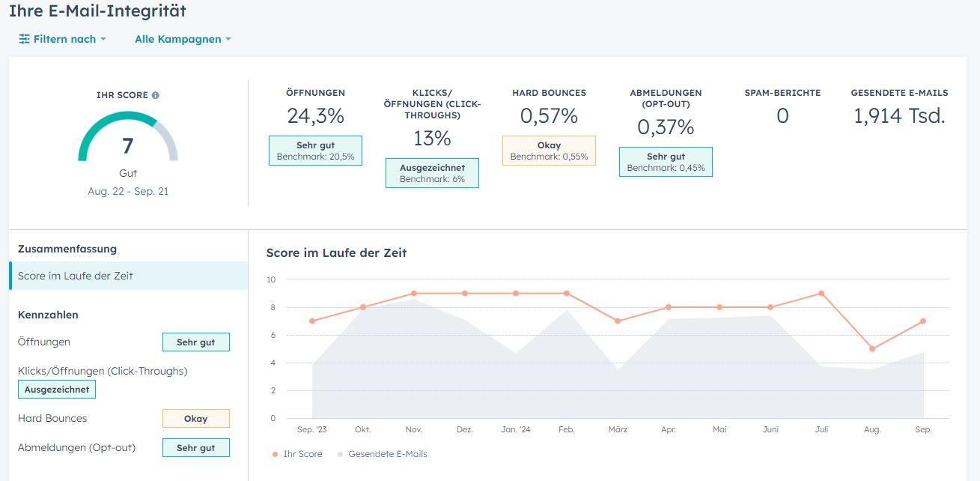Click the Sehr gut badge under Öffnungen 24,3%
The height and width of the screenshot is (481, 980).
point(315,151)
